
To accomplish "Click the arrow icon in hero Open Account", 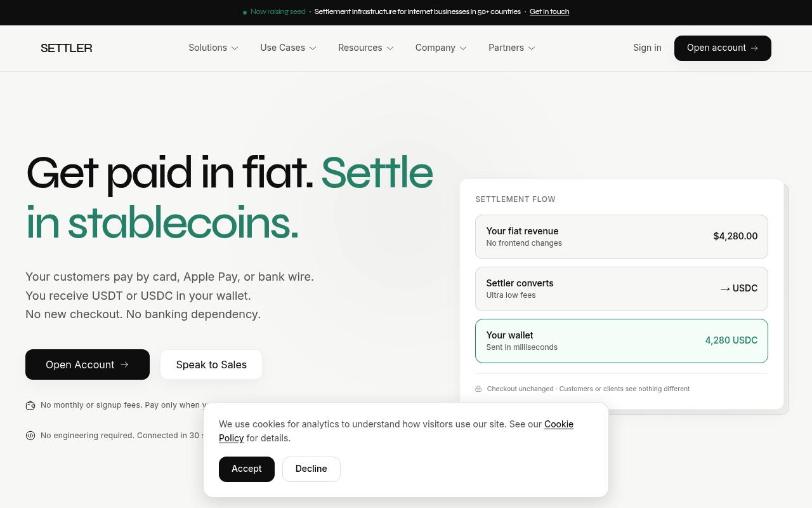I will 124,364.
